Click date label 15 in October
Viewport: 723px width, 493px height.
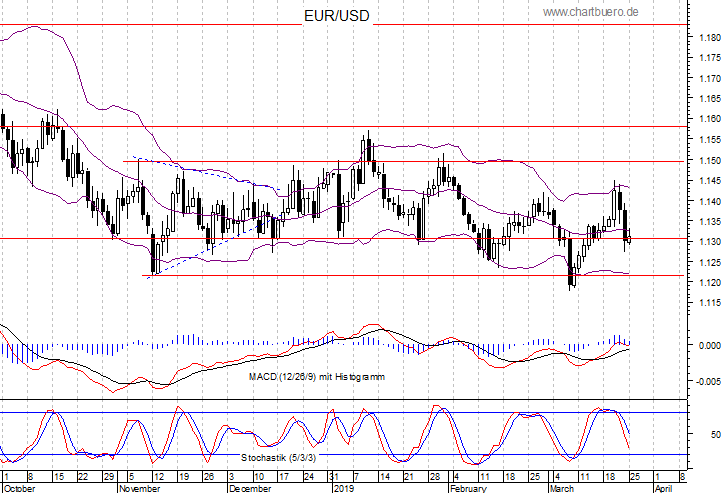coord(59,477)
